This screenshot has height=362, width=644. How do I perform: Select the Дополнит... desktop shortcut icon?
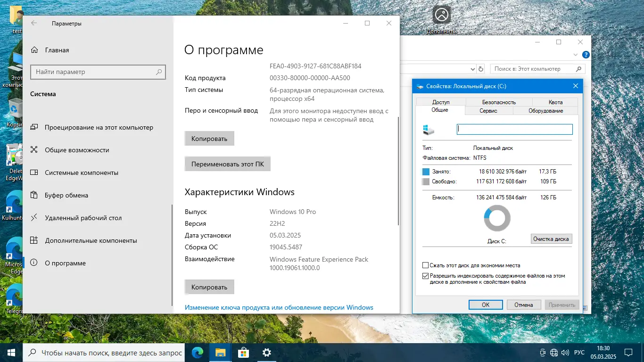coord(442,19)
